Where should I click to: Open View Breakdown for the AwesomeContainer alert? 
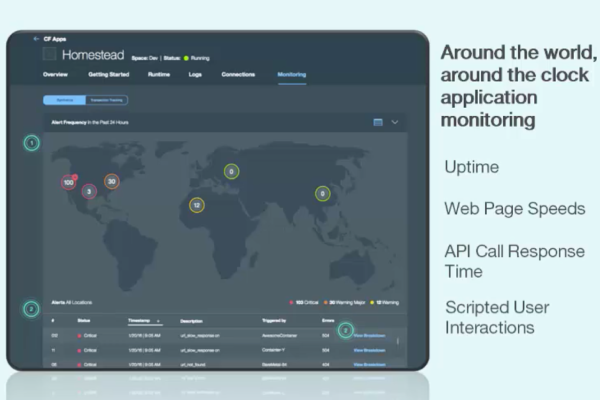pos(369,336)
